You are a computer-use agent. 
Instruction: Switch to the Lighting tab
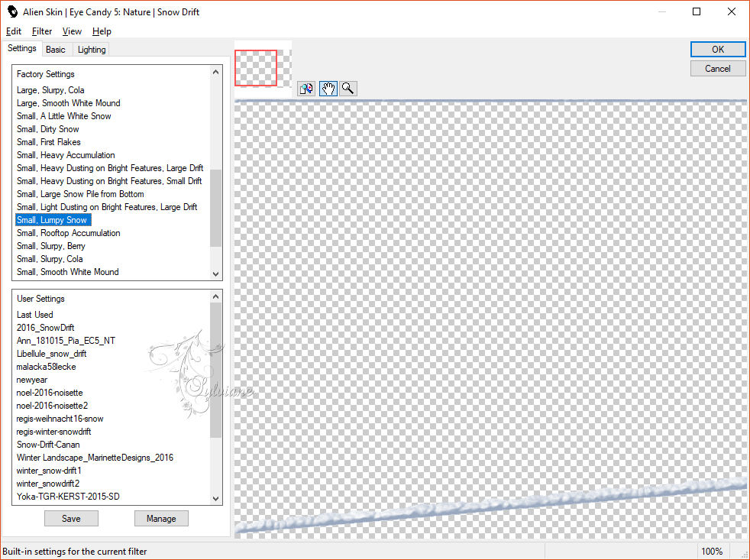[92, 50]
